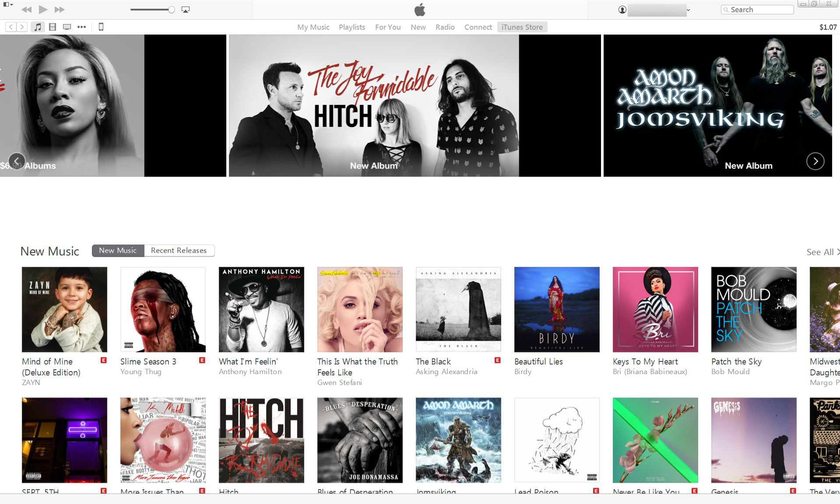Open Patch the Sky album cover
840x504 pixels.
pyautogui.click(x=754, y=309)
